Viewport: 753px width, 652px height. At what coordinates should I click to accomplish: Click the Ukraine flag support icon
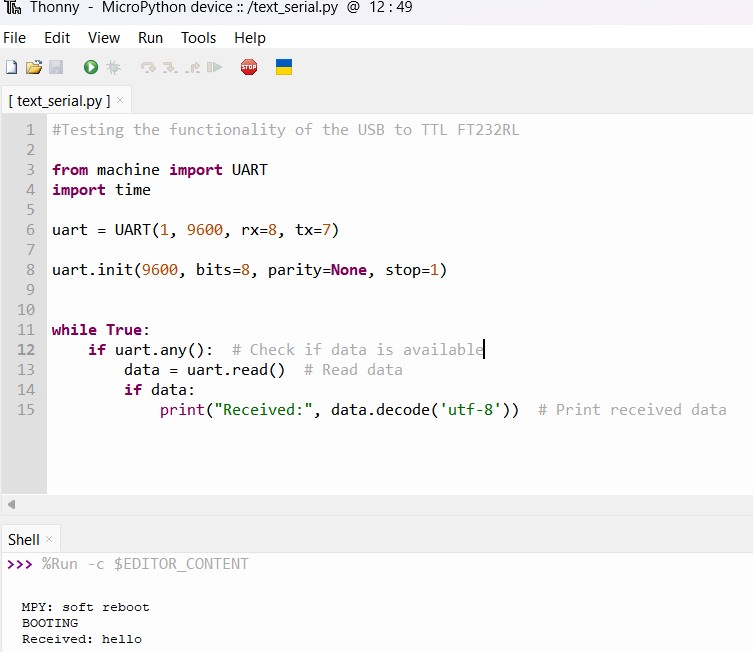click(284, 67)
